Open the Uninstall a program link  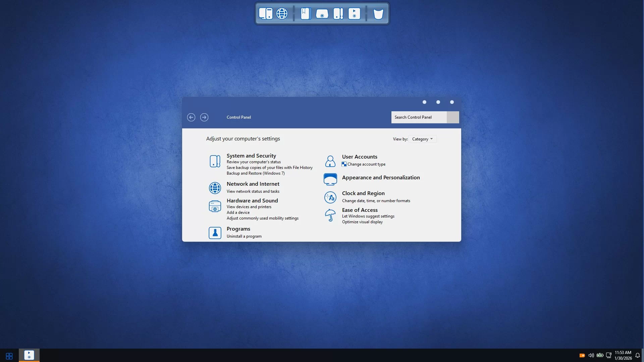[x=244, y=236]
